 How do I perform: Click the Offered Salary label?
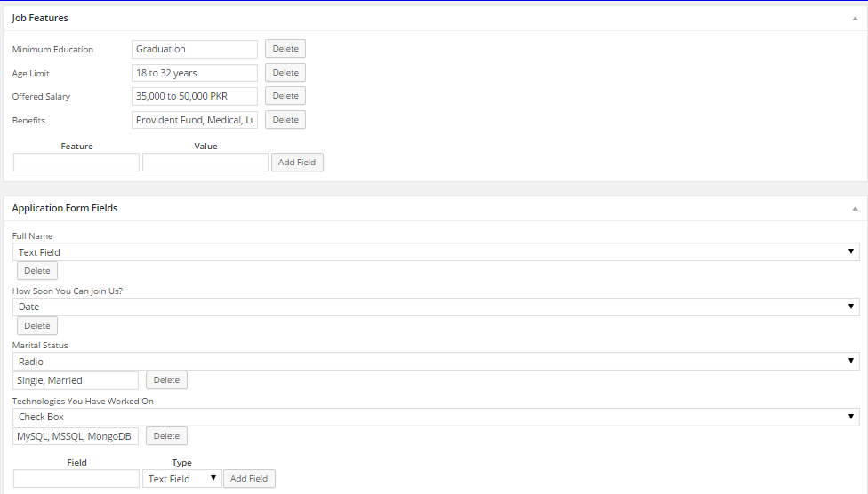(x=41, y=96)
